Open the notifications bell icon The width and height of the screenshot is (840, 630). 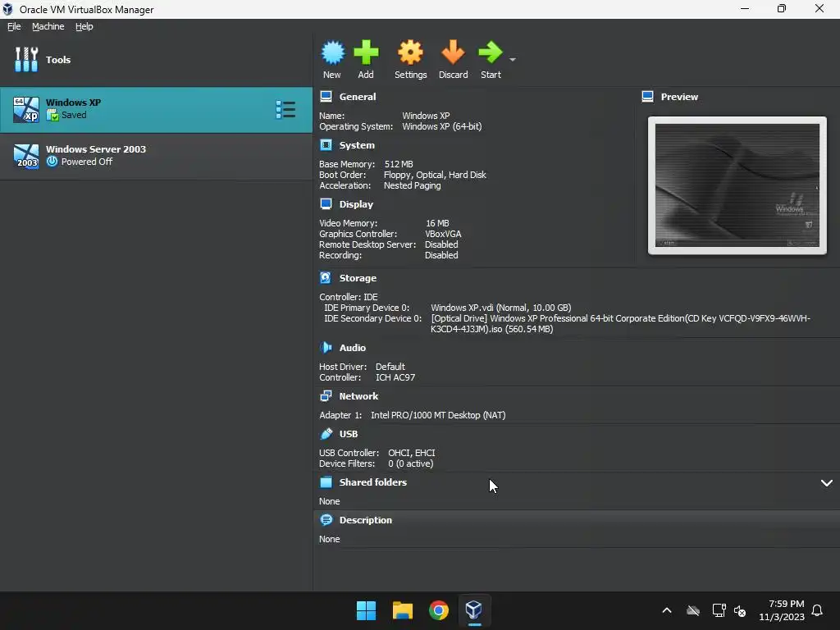coord(818,610)
